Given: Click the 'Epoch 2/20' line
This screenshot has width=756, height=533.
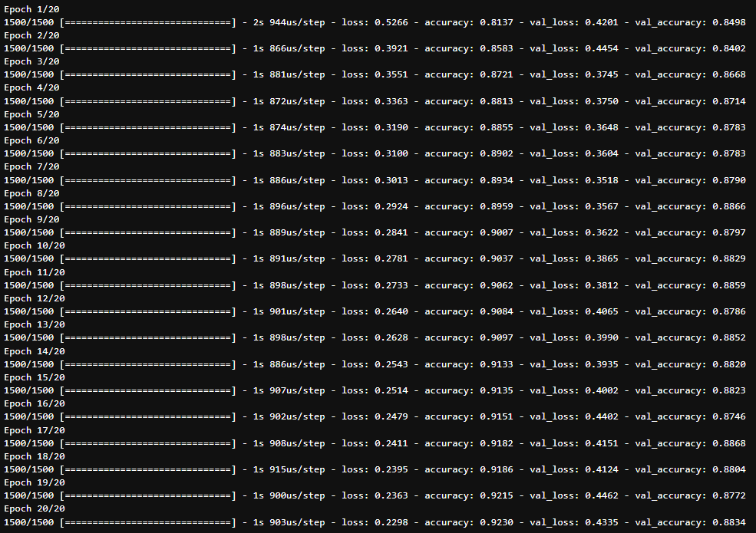Looking at the screenshot, I should click(31, 35).
